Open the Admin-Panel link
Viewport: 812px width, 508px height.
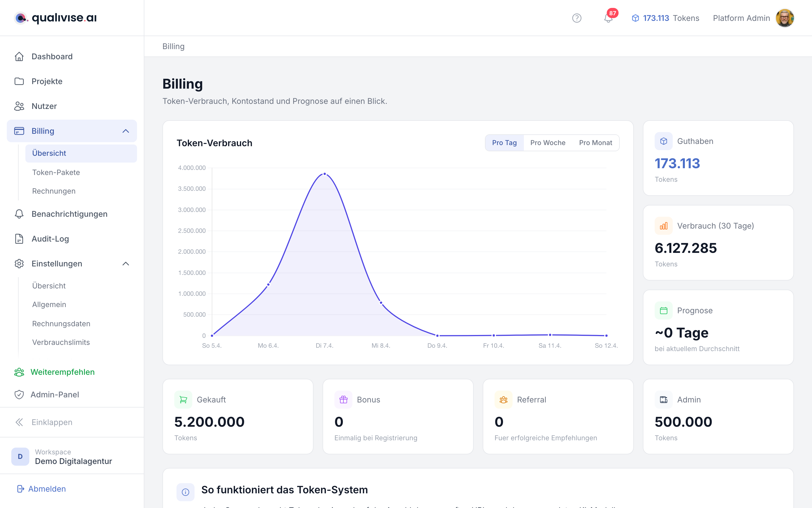pyautogui.click(x=55, y=395)
